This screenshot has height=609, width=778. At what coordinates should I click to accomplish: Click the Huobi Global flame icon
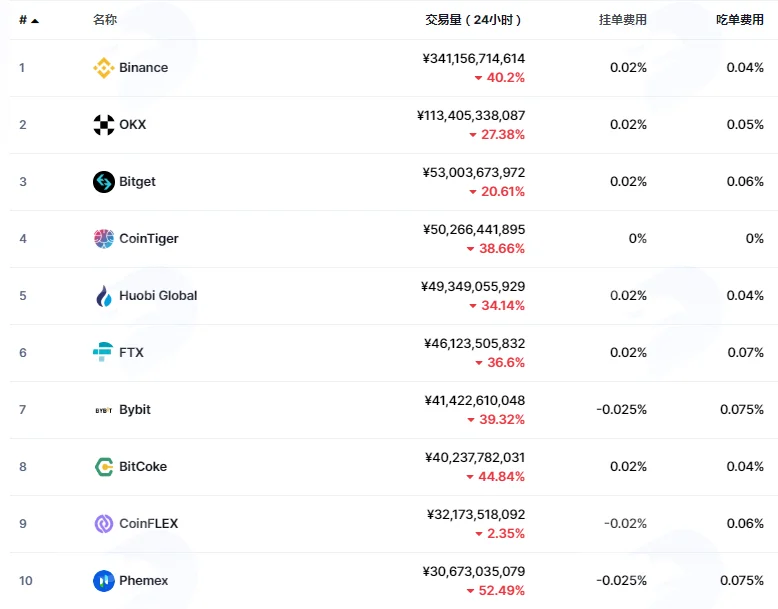(x=104, y=296)
